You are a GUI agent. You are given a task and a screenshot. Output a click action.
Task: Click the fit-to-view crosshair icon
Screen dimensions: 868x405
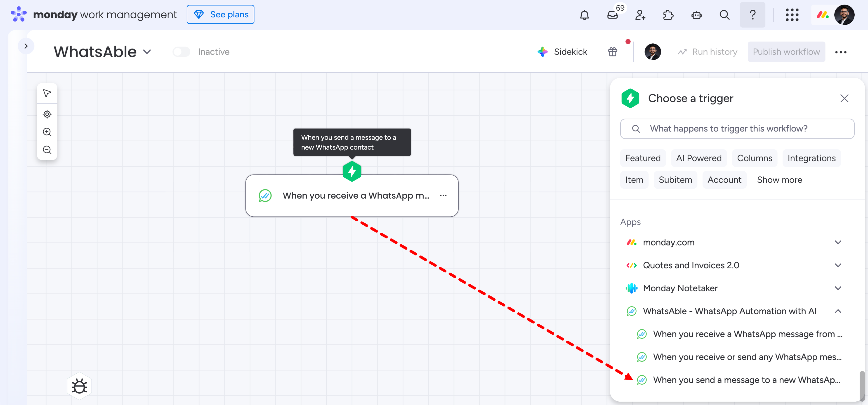[47, 114]
